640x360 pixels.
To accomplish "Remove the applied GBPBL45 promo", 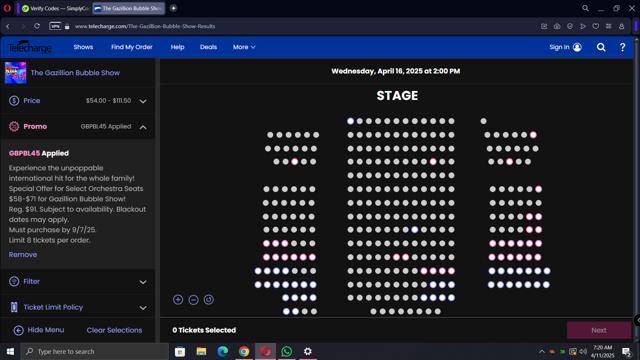I will point(23,255).
